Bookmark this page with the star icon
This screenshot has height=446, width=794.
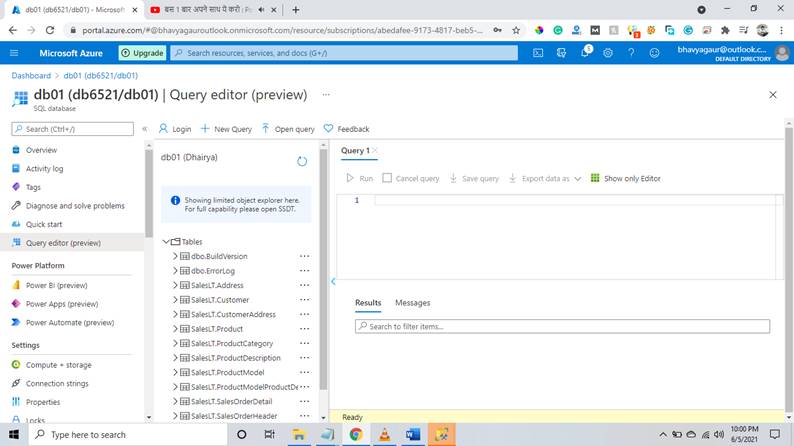(x=516, y=30)
